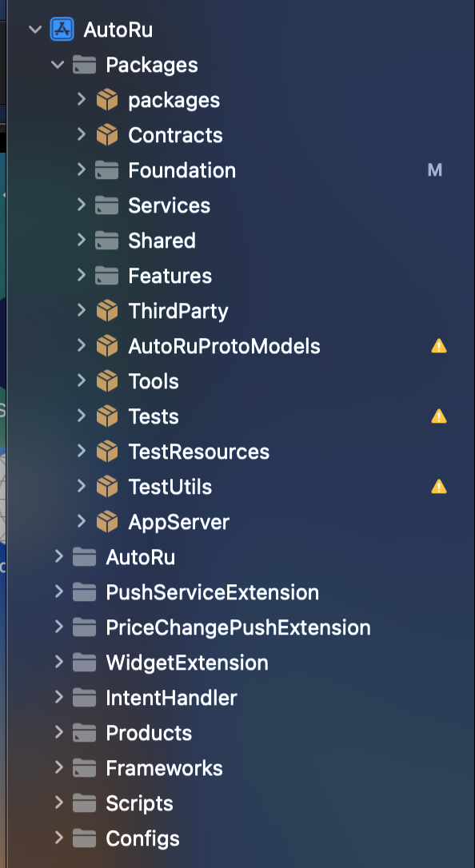Click the packages Swift package box icon

pyautogui.click(x=107, y=100)
